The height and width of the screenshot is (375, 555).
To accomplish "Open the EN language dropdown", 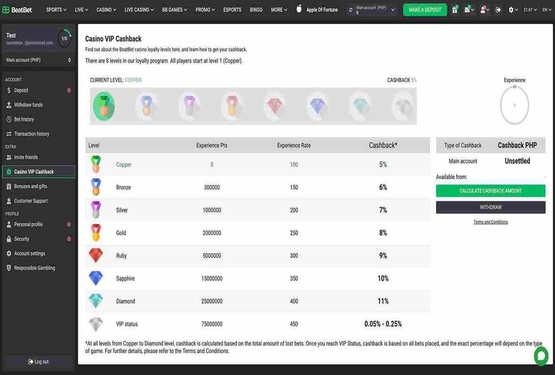I will point(547,10).
